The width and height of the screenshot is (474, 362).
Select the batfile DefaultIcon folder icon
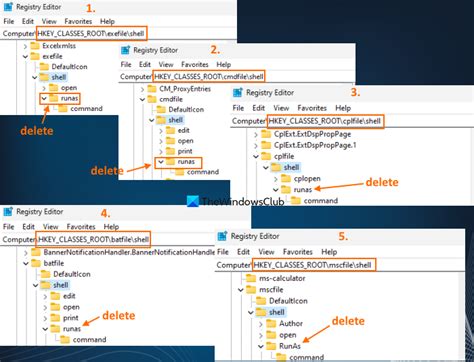coord(45,274)
